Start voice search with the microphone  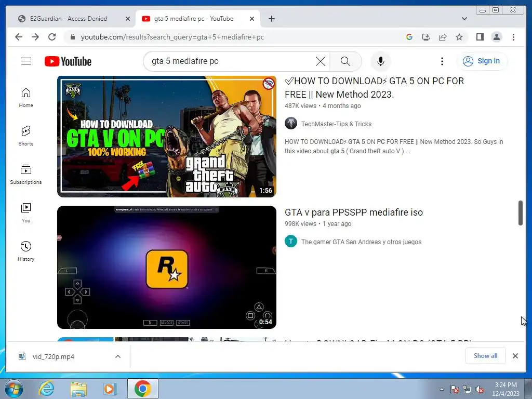pyautogui.click(x=381, y=61)
